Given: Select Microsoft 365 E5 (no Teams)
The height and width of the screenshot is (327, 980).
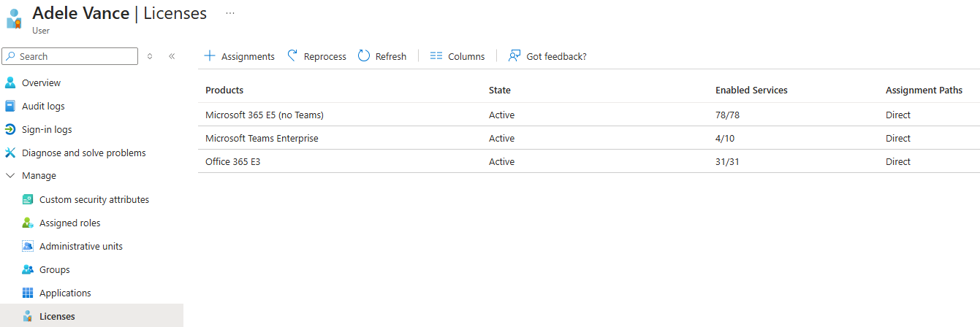Looking at the screenshot, I should tap(265, 115).
